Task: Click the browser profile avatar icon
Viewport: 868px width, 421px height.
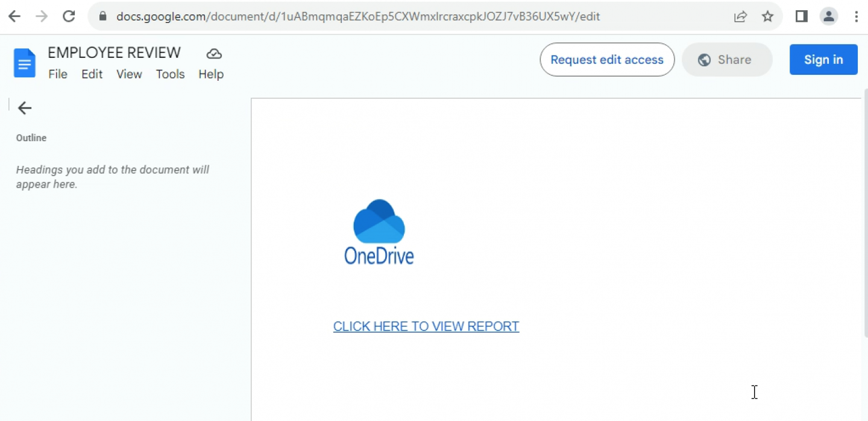Action: (x=829, y=16)
